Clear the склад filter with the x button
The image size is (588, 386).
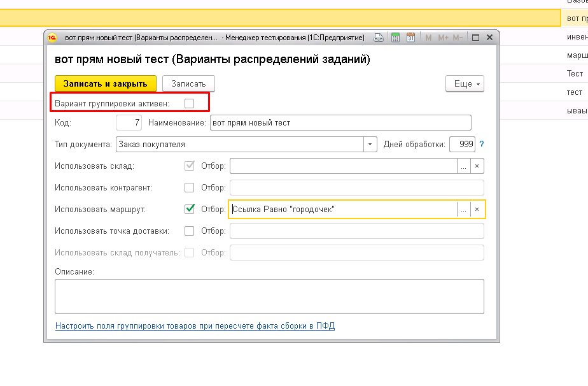pyautogui.click(x=477, y=166)
